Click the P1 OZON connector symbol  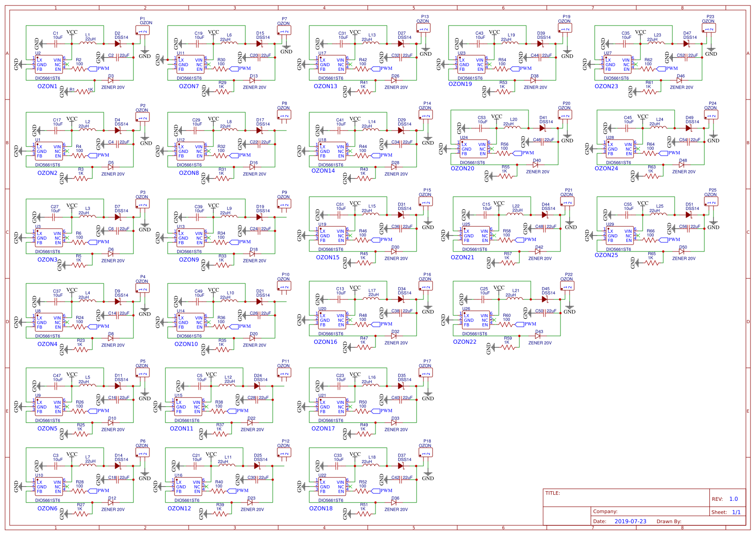pyautogui.click(x=143, y=31)
